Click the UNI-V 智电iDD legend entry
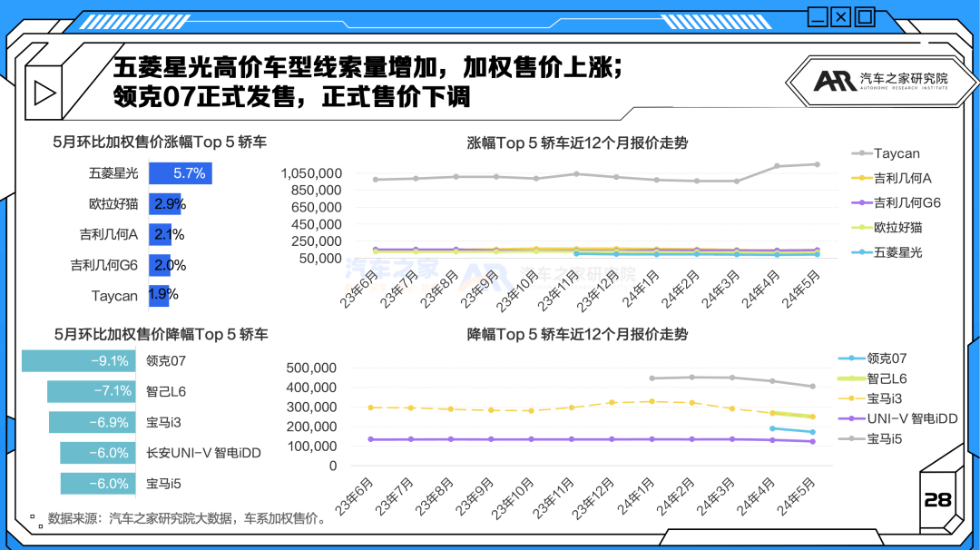Viewport: 980px width, 550px height. tap(898, 418)
